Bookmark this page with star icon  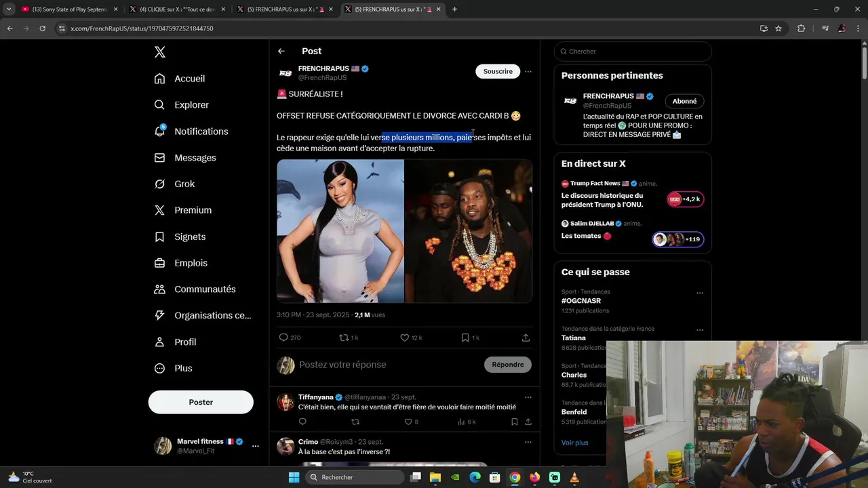[x=778, y=28]
